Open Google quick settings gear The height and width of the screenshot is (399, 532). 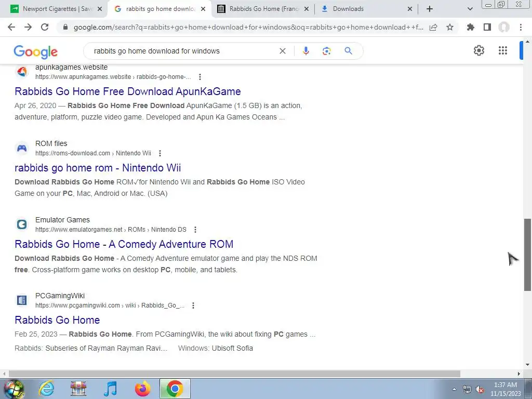478,50
